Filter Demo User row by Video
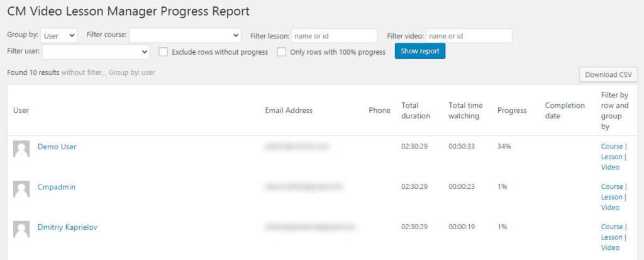Screen dimensions: 644x260 (x=610, y=167)
